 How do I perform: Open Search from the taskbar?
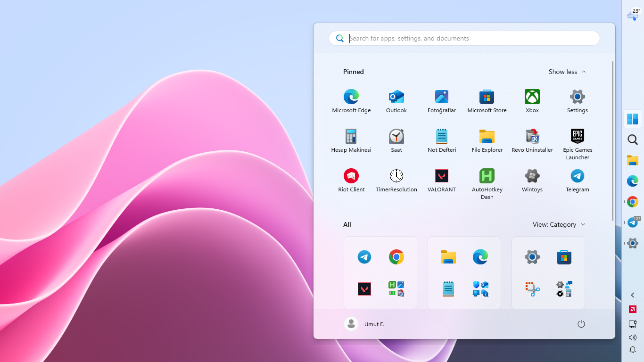[x=633, y=140]
